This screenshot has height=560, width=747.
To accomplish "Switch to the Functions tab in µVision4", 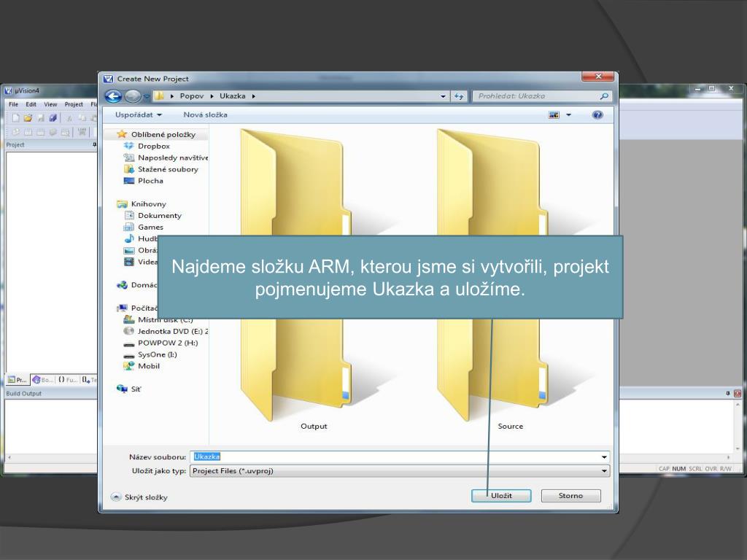I will (68, 379).
